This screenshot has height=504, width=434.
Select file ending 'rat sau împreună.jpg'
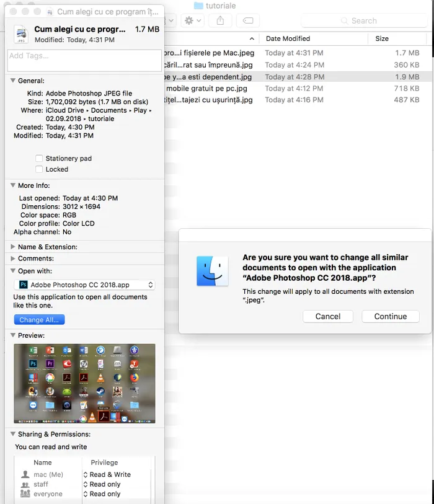point(208,65)
